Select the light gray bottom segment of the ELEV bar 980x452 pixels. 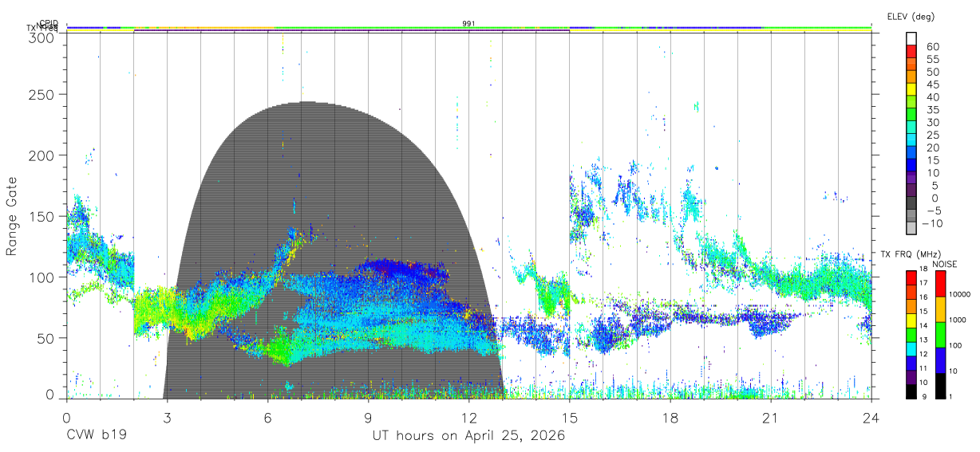click(911, 229)
